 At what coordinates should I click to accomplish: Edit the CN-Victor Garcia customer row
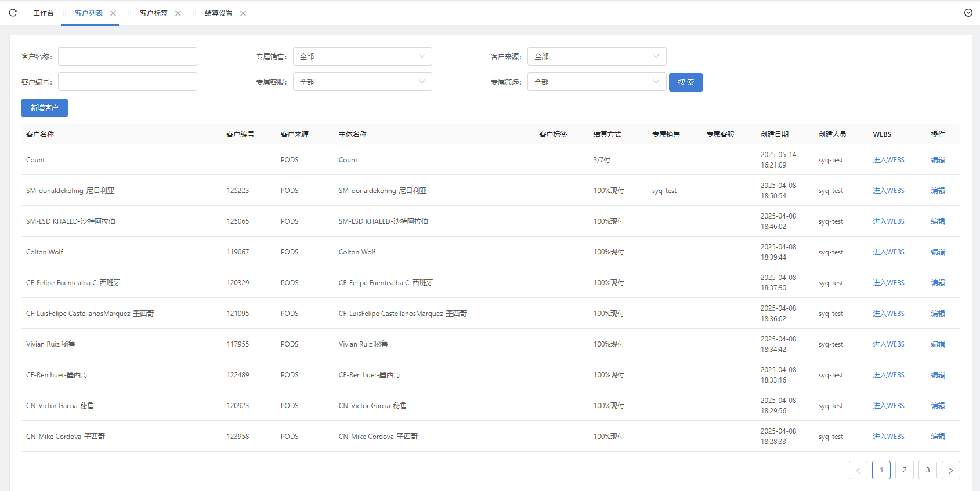click(x=938, y=406)
